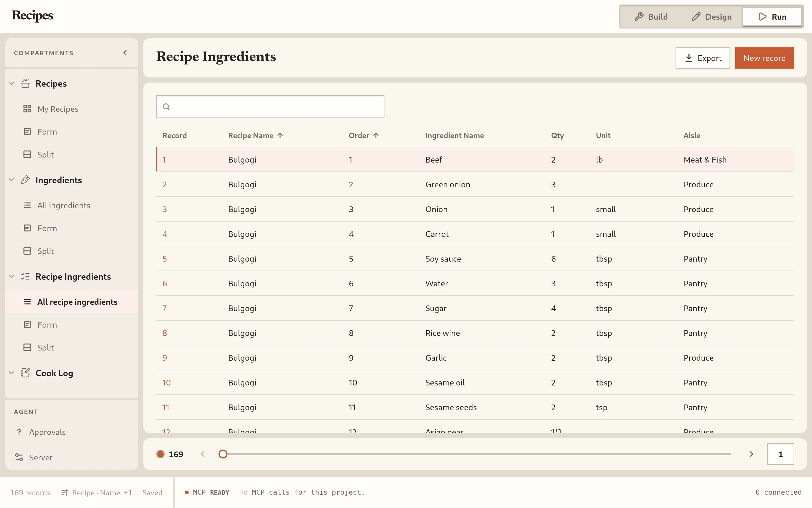Click the Sesame seeds ingredient cell
Image resolution: width=812 pixels, height=508 pixels.
(x=451, y=408)
